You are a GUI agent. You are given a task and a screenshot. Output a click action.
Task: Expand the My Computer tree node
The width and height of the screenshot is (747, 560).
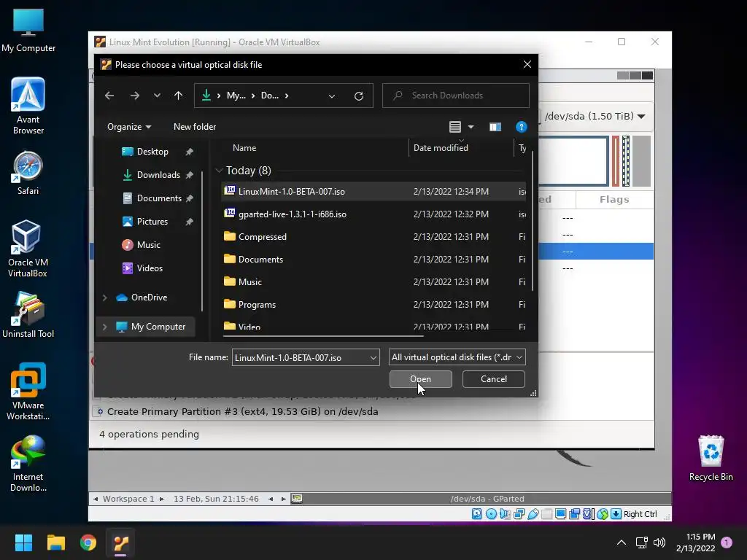105,327
